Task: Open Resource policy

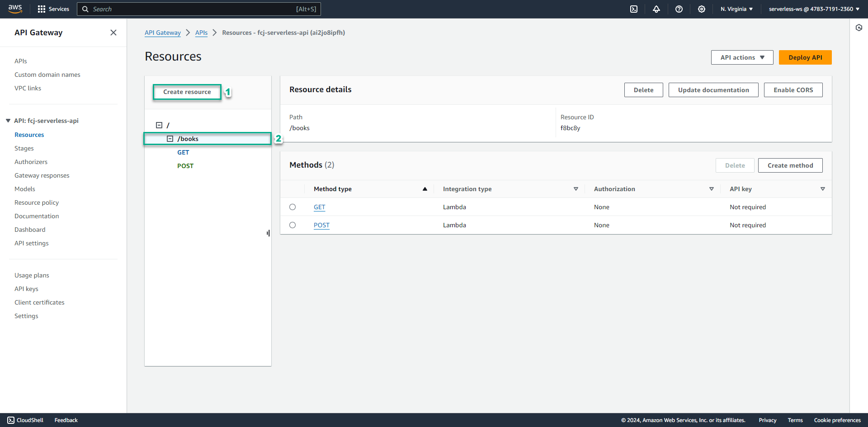Action: (37, 202)
